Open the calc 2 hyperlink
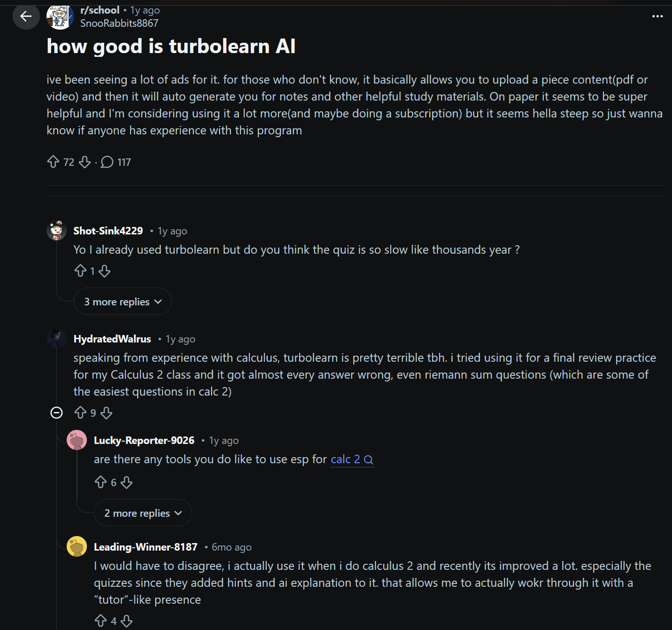This screenshot has width=672, height=630. click(x=346, y=459)
